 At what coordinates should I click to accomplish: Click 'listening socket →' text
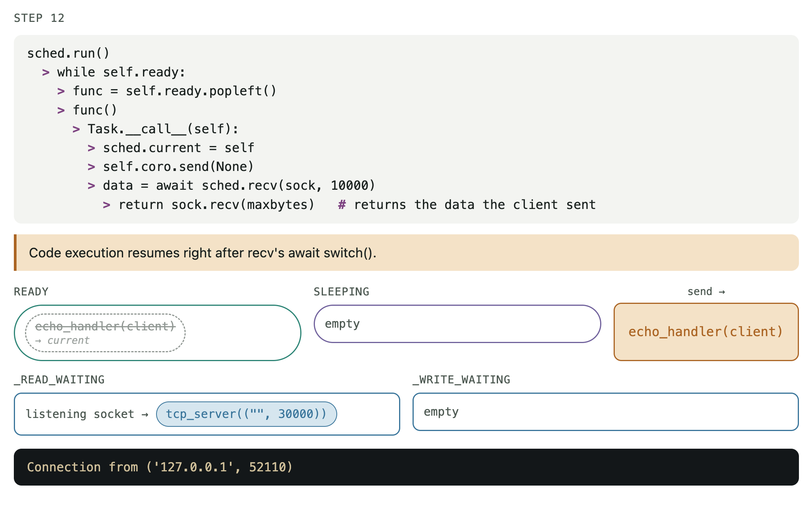pyautogui.click(x=87, y=414)
